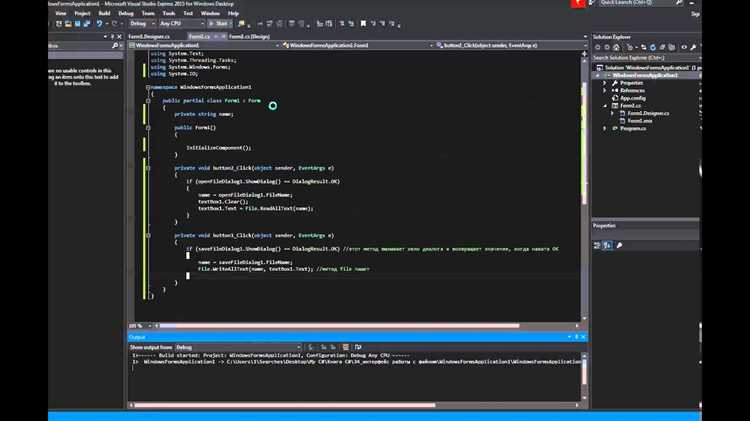Image resolution: width=750 pixels, height=421 pixels.
Task: Select the Solution 'WindowsFormsApplication1' node
Action: point(647,68)
